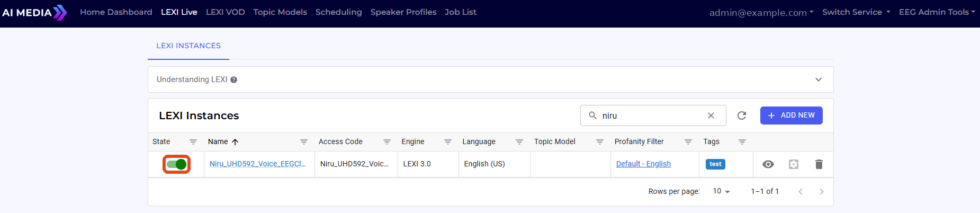Refresh the LEXI instances list

742,116
